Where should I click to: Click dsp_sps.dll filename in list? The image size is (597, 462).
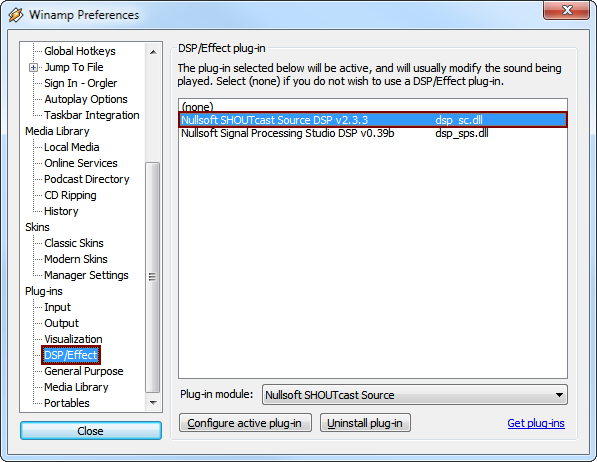[x=461, y=133]
